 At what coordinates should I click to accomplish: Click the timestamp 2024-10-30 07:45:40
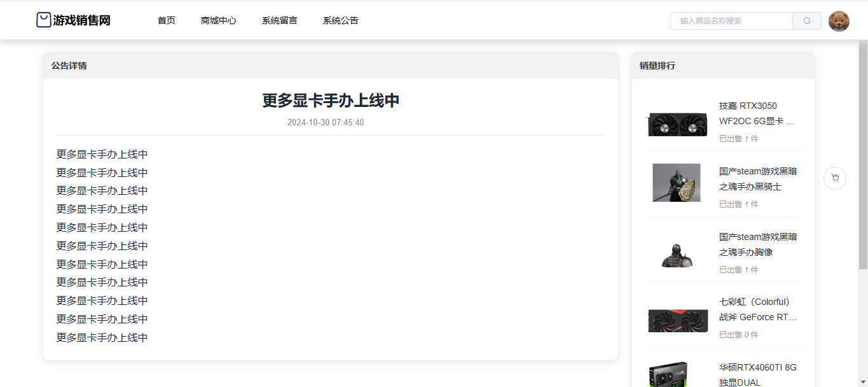tap(326, 122)
